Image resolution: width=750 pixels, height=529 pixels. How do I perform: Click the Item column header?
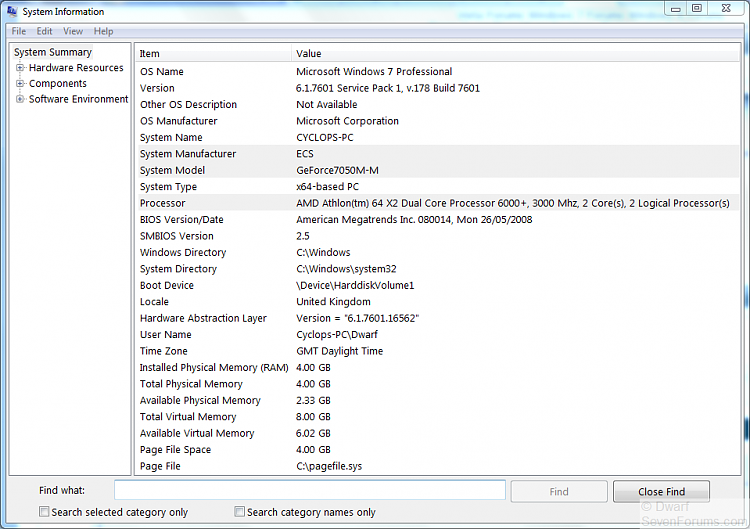click(213, 54)
